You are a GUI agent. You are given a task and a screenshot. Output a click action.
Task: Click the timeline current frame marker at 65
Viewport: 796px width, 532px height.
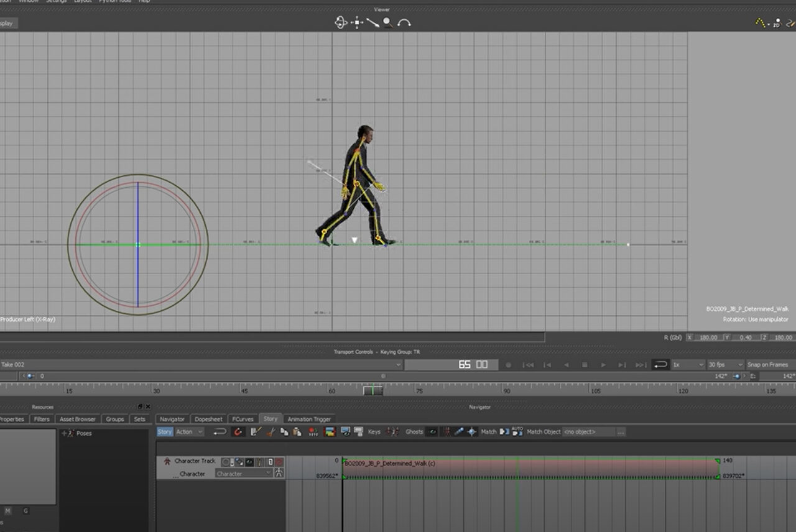coord(373,391)
